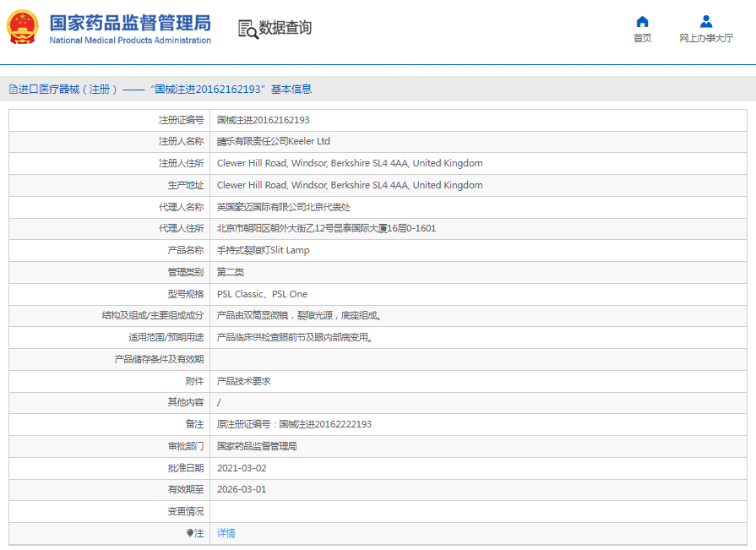Click the home icon above 首页
This screenshot has width=756, height=550.
click(642, 21)
